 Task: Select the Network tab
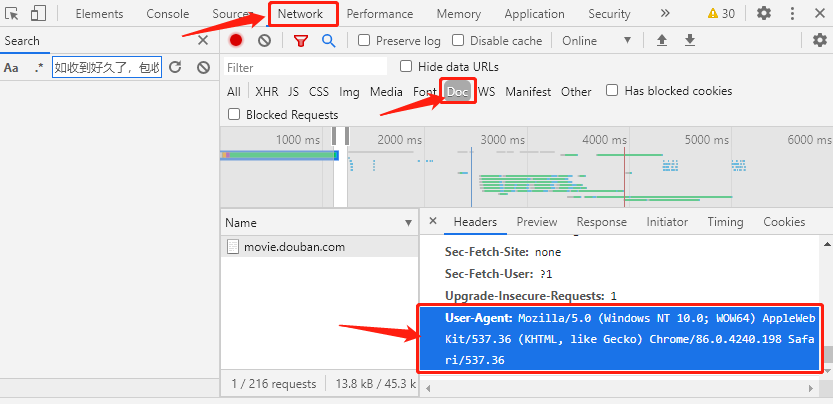(x=300, y=14)
